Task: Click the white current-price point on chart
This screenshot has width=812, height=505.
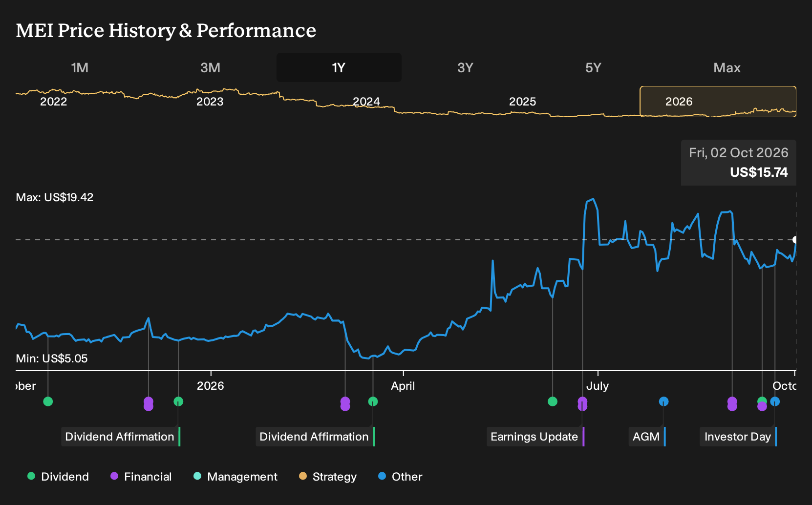Action: click(795, 240)
